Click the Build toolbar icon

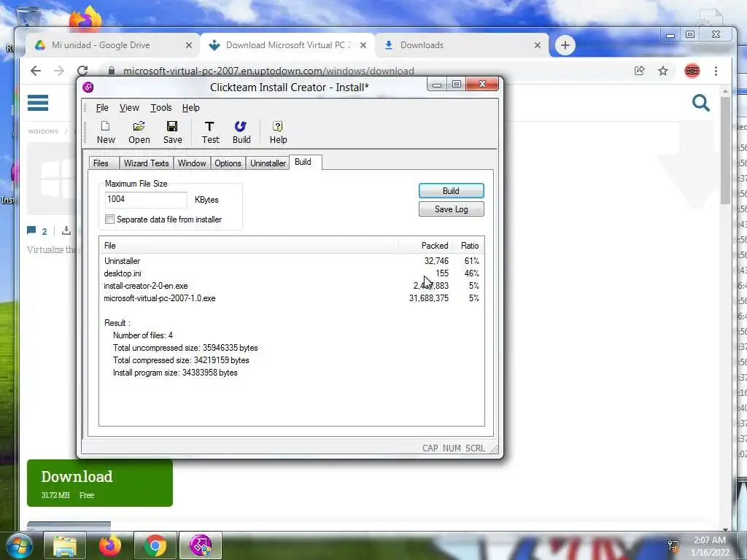(x=241, y=133)
